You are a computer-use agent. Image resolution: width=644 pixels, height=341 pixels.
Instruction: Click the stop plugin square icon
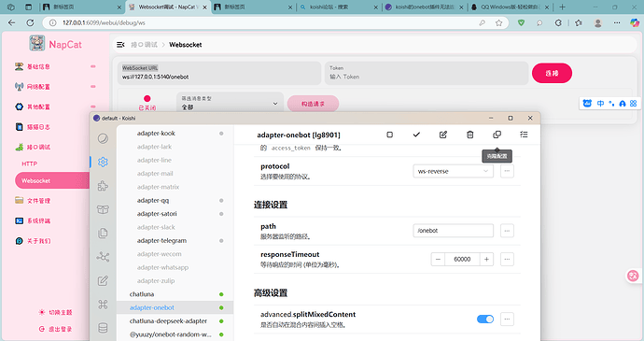[390, 135]
